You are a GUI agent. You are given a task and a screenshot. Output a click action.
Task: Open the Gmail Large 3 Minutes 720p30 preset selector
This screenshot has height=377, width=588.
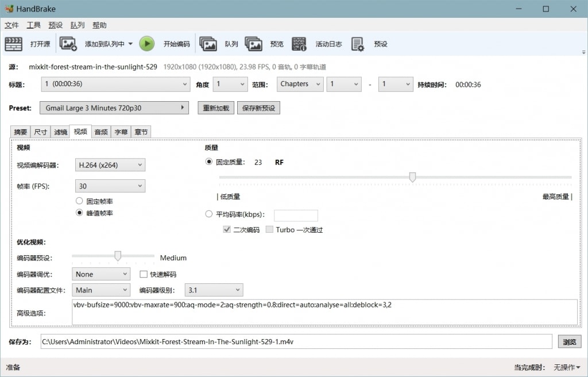click(x=114, y=108)
